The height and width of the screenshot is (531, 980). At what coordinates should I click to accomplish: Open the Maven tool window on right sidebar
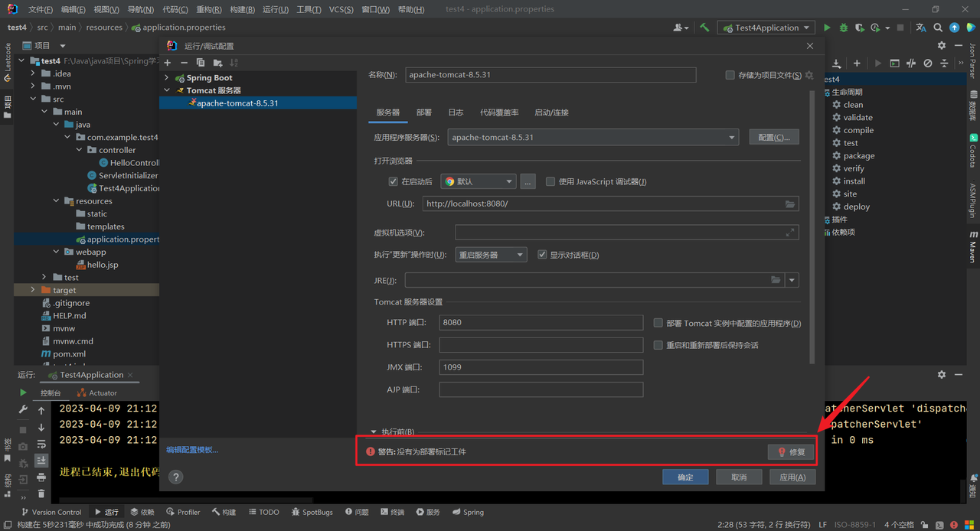click(973, 246)
